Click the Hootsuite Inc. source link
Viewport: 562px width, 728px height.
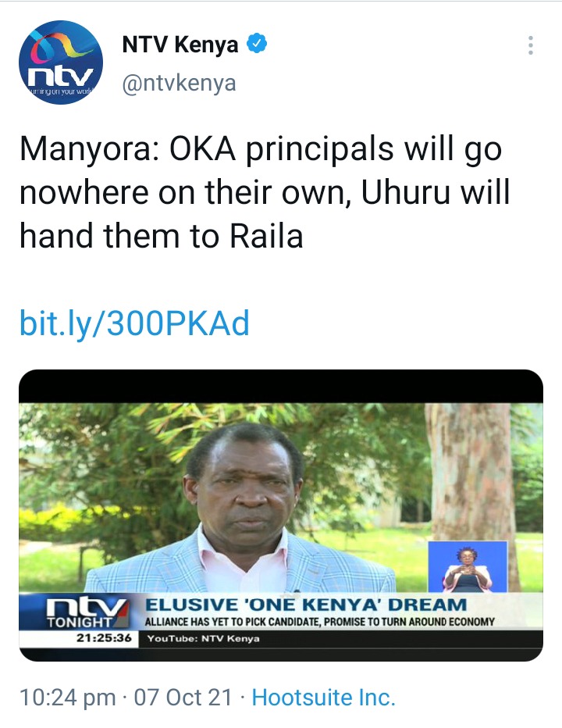(323, 698)
